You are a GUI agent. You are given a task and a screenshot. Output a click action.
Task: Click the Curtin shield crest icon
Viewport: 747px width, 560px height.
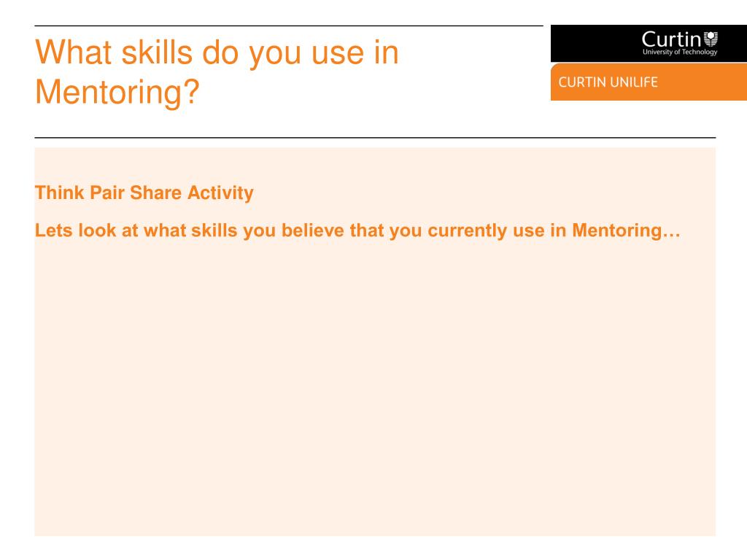(711, 39)
